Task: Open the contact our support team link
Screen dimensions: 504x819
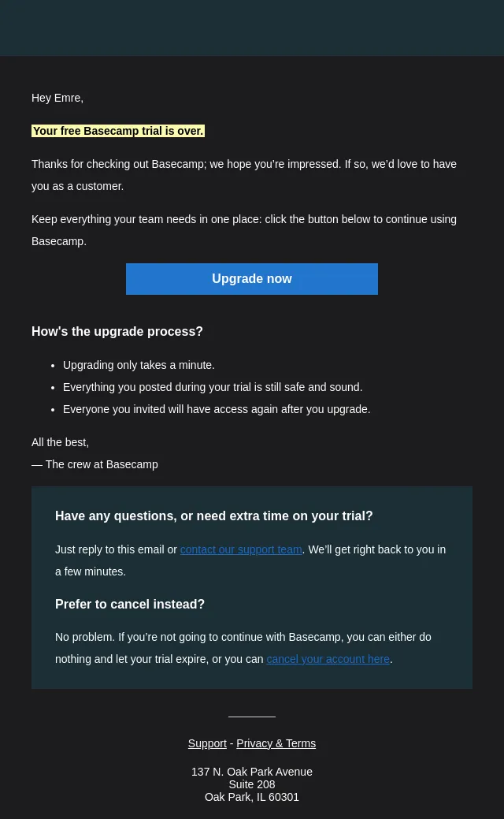Action: tap(241, 549)
